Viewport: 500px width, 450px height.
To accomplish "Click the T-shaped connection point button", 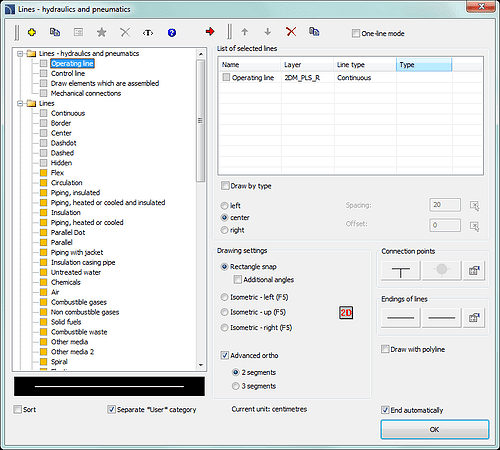I will click(400, 271).
